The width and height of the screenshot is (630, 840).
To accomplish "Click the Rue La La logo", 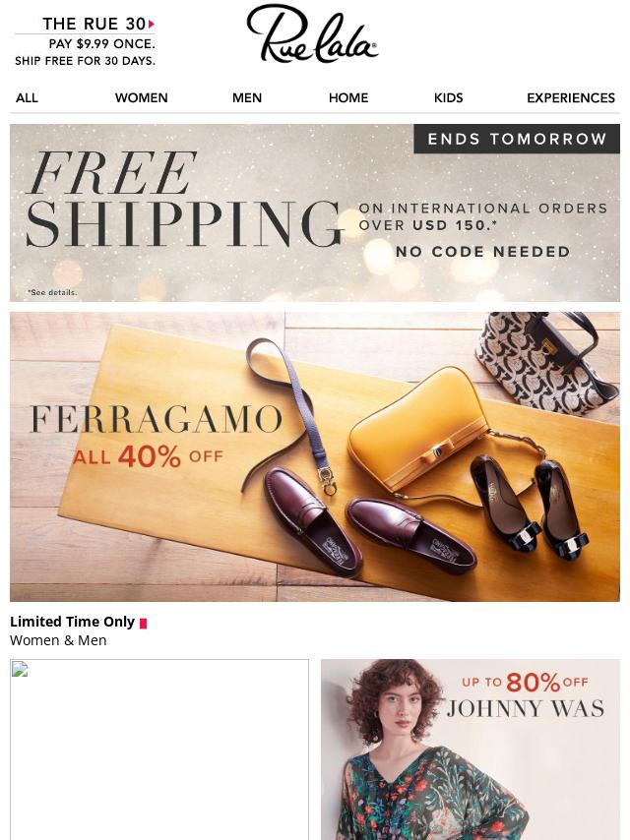I will pos(312,34).
